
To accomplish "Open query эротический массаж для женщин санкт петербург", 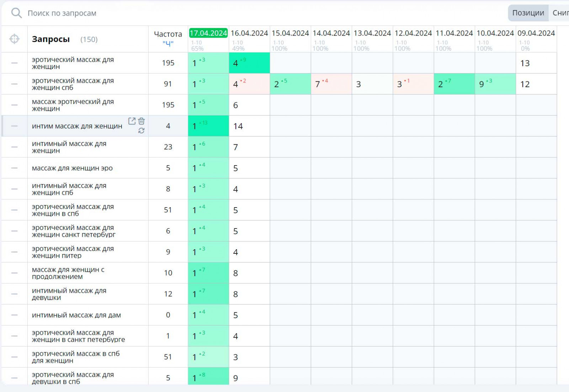I will (74, 231).
